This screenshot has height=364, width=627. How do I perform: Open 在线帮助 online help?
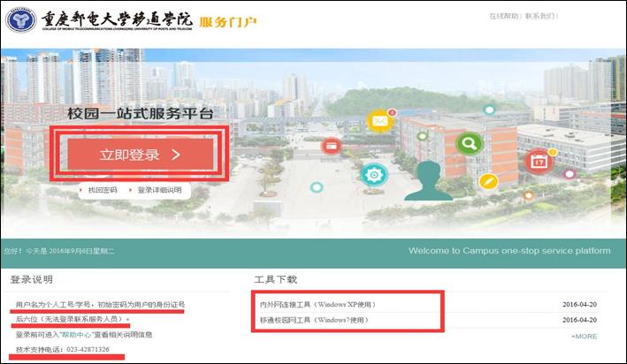(x=504, y=16)
